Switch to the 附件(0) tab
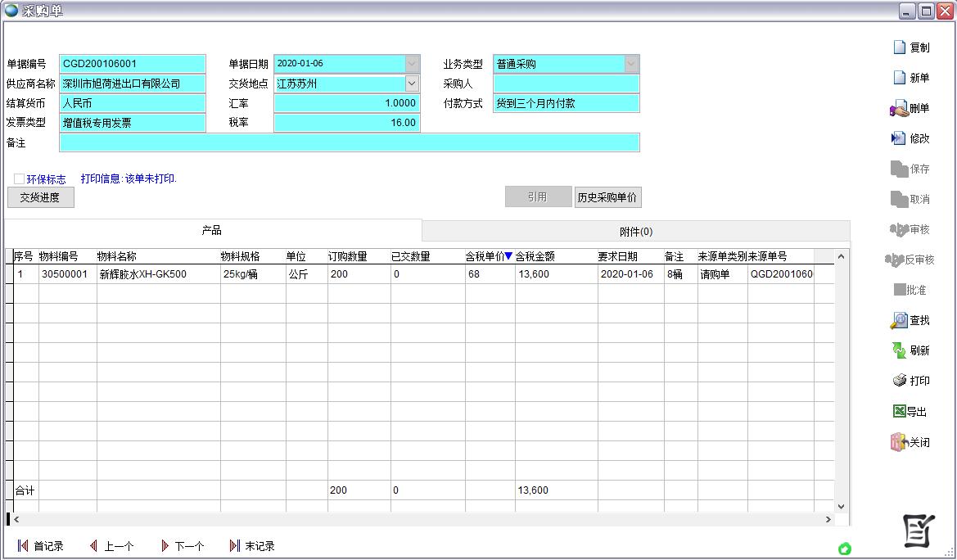This screenshot has height=560, width=957. (635, 230)
